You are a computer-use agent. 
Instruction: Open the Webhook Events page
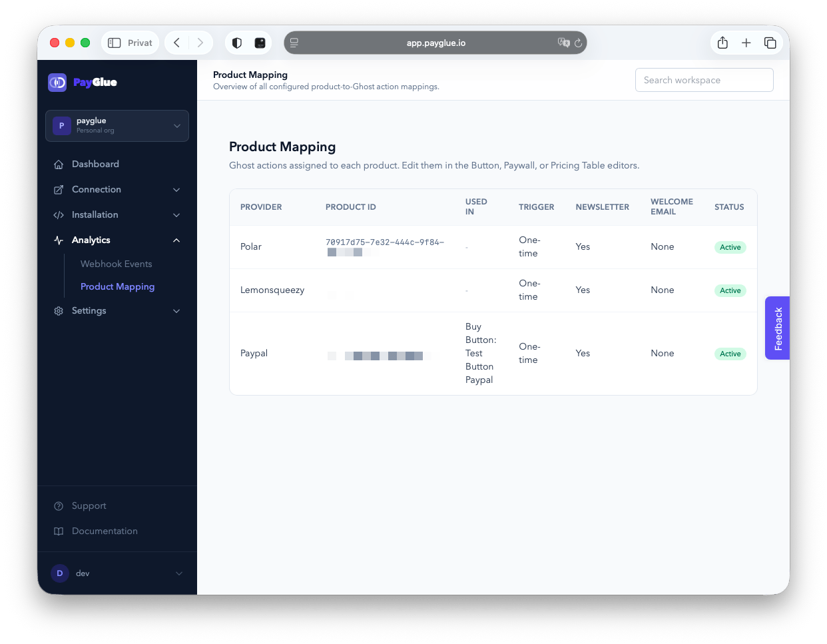click(117, 264)
